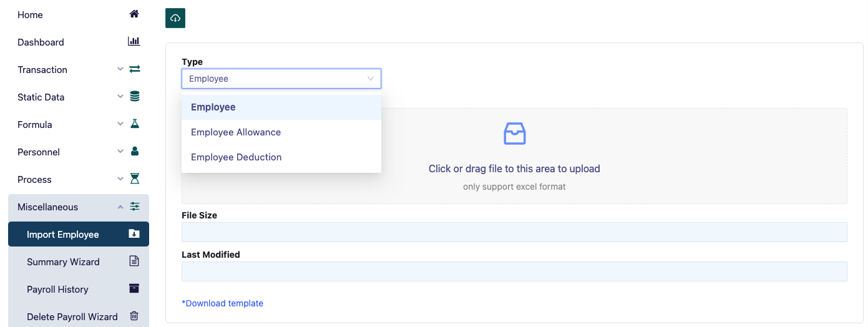
Task: Click the Dashboard bar chart icon
Action: pos(134,42)
